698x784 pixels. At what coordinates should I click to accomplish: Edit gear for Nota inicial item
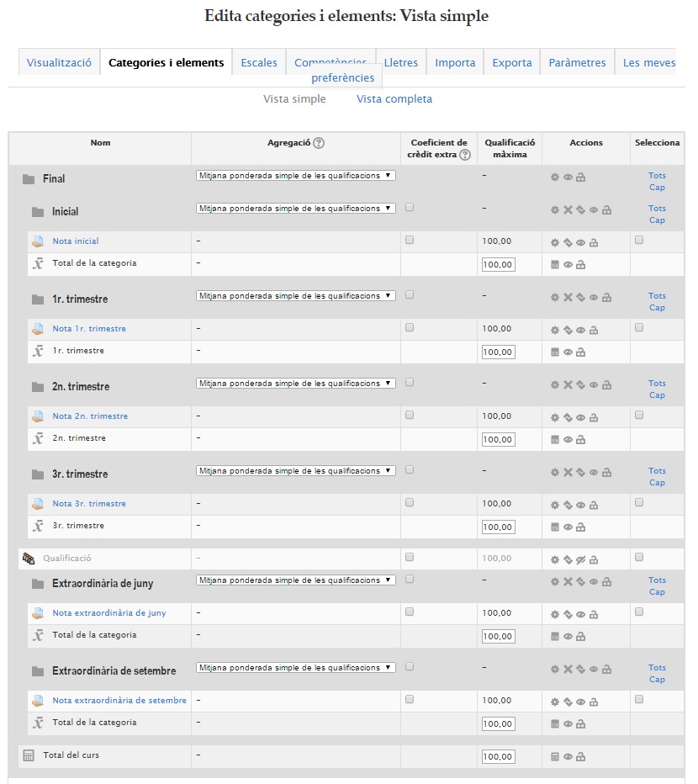coord(555,243)
